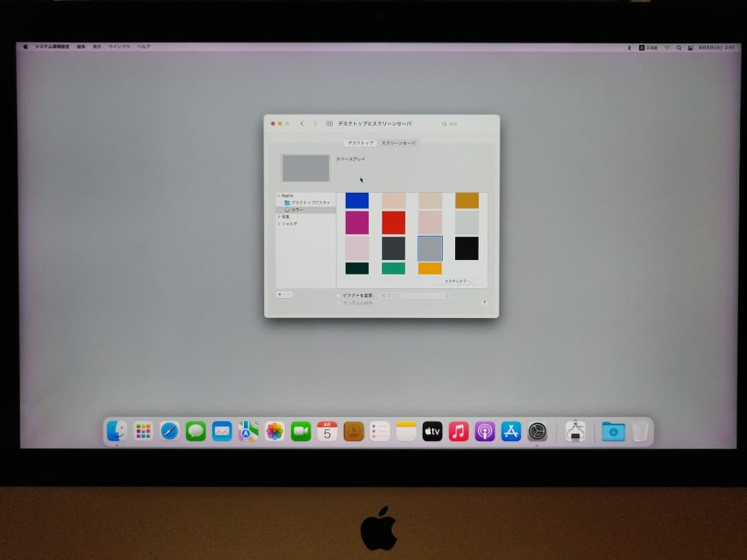Check the ランダムな順序 option

click(x=339, y=302)
